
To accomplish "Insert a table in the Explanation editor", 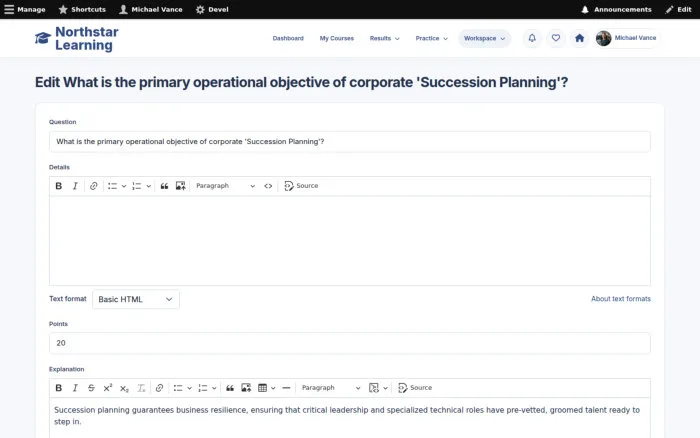I will pos(262,388).
